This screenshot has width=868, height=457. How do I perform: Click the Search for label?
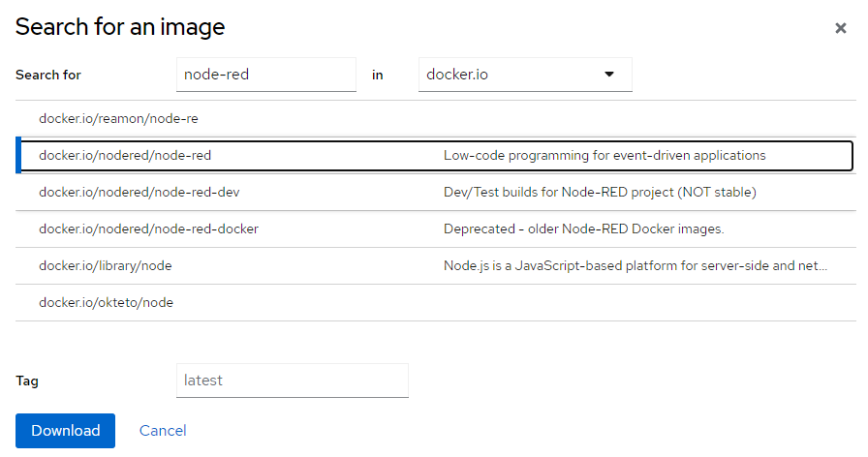(48, 76)
